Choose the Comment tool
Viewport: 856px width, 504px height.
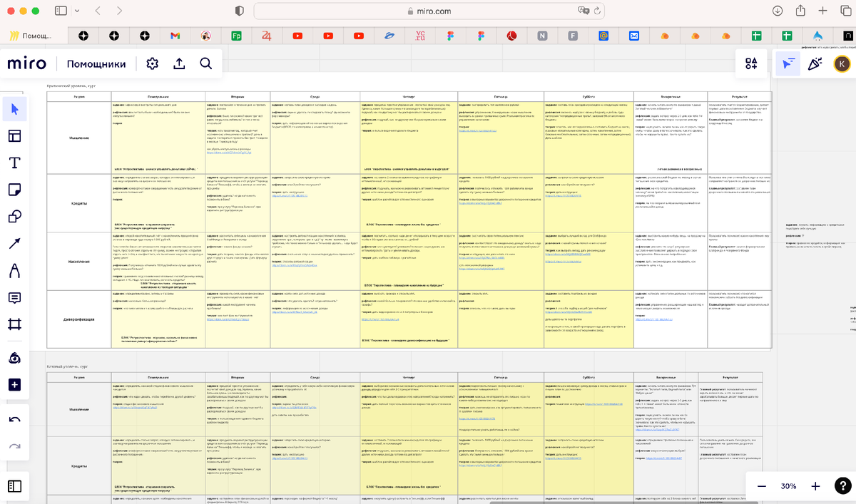coord(14,298)
